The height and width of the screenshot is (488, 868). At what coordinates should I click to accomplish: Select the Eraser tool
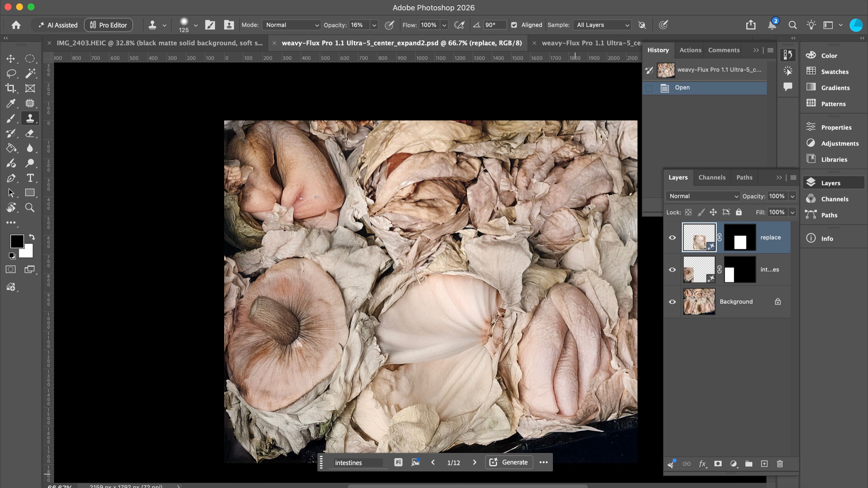point(30,133)
